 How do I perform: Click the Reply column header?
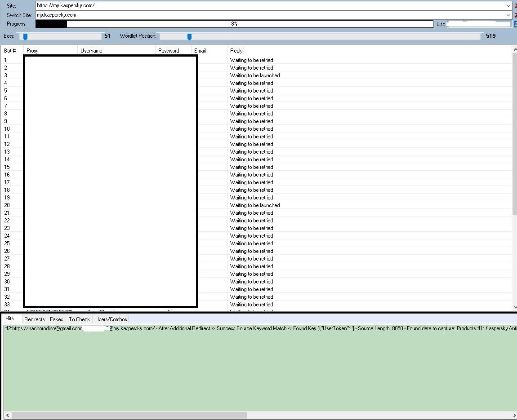tap(236, 51)
